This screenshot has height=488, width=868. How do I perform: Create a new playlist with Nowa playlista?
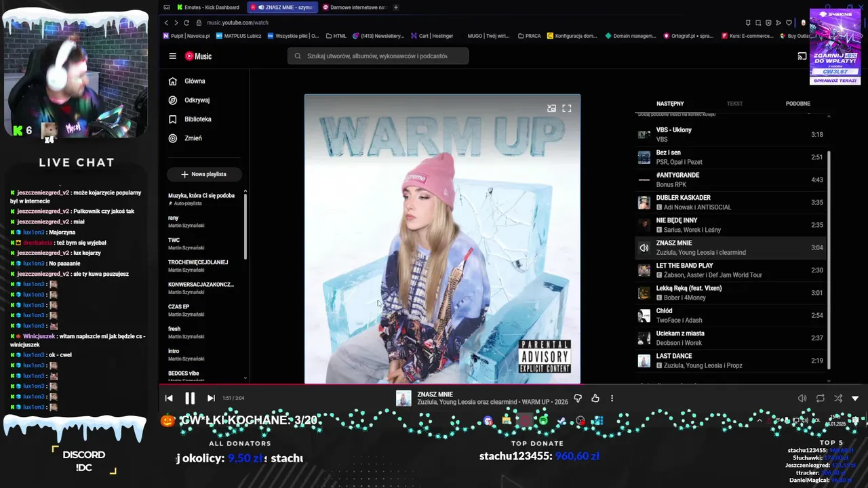204,174
